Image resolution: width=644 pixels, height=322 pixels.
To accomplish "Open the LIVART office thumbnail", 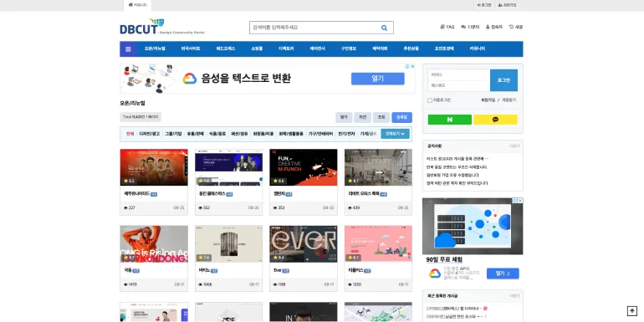I will click(378, 167).
